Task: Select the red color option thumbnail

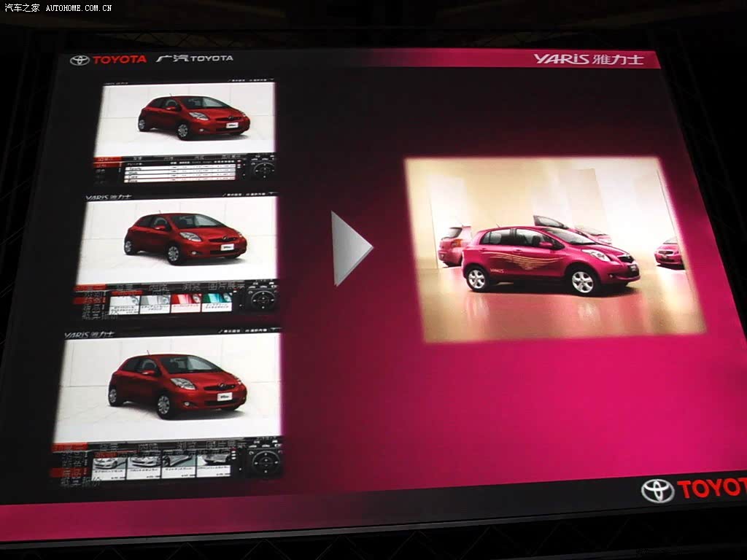Action: pos(186,303)
